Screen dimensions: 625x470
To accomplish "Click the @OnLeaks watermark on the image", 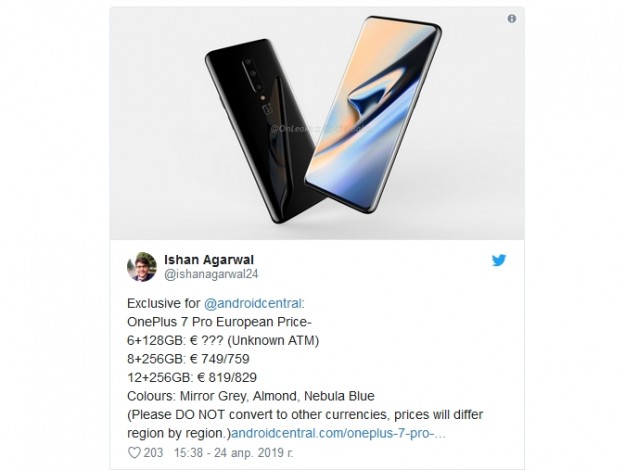I will [x=321, y=129].
